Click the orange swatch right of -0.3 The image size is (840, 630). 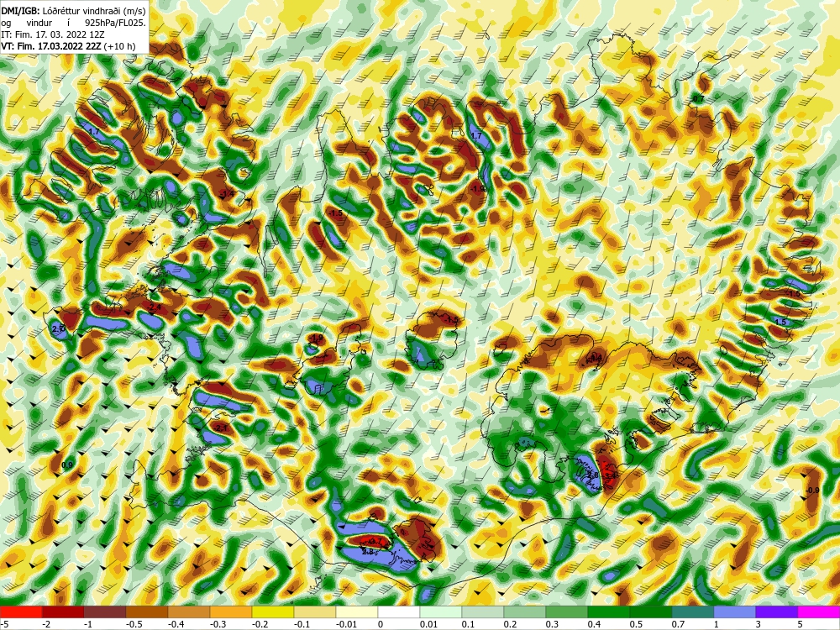click(x=231, y=612)
